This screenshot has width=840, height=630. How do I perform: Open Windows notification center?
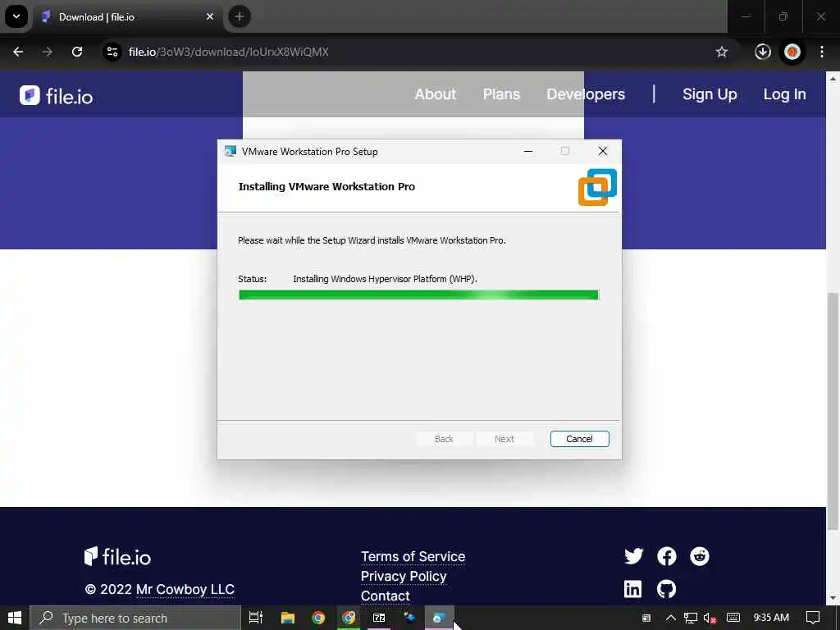coord(813,619)
